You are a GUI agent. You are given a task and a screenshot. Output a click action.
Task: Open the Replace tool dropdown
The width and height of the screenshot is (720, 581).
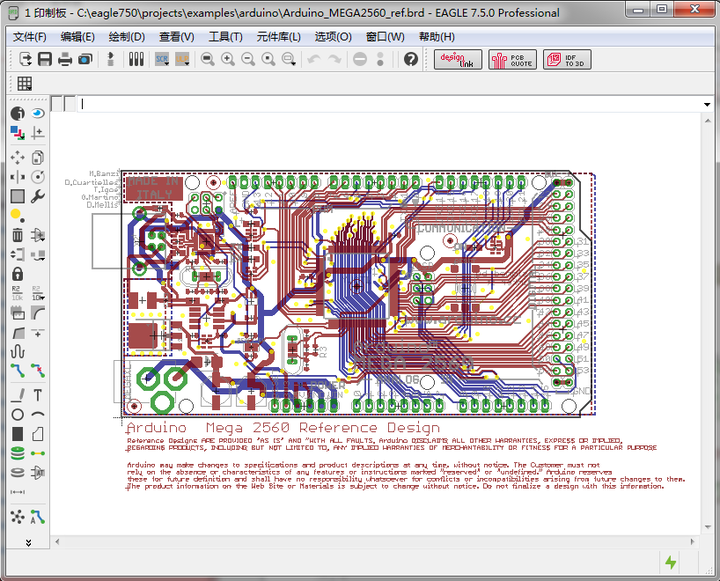pyautogui.click(x=38, y=254)
